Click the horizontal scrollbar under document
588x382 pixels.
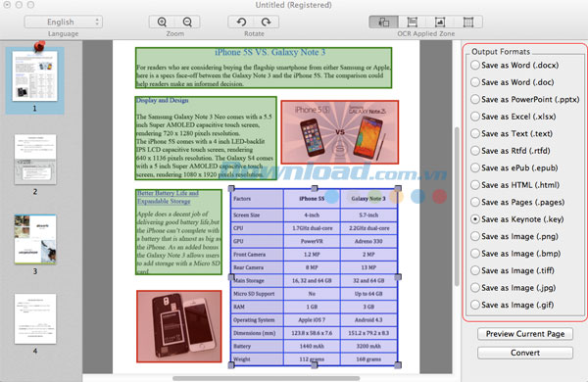click(267, 378)
